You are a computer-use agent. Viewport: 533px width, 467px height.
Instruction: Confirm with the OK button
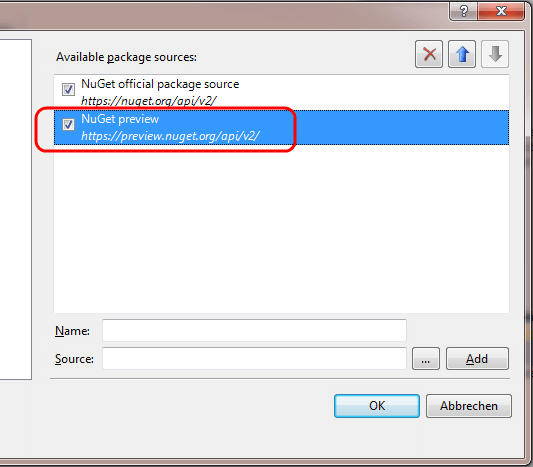pyautogui.click(x=377, y=406)
